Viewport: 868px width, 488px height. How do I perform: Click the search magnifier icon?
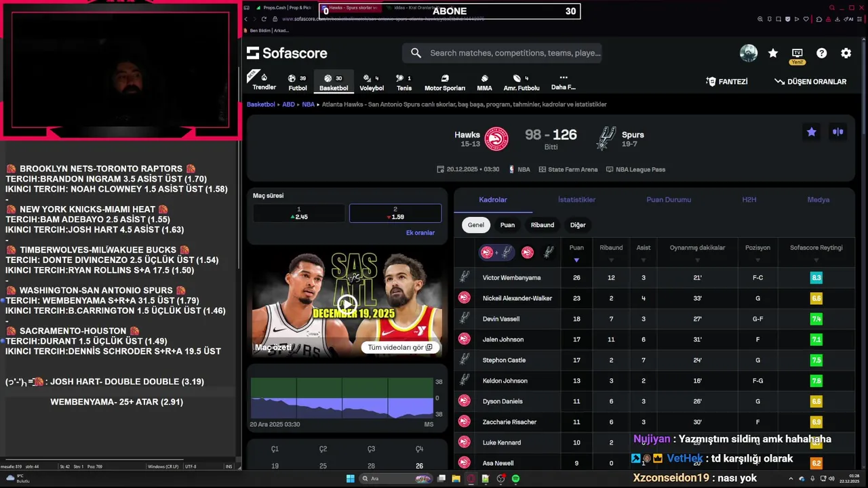[x=416, y=53]
